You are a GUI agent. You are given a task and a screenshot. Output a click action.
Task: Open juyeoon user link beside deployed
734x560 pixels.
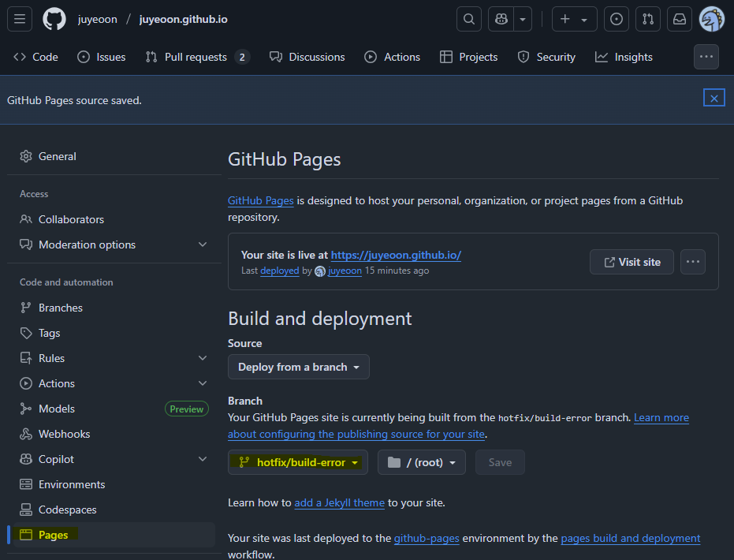(345, 271)
